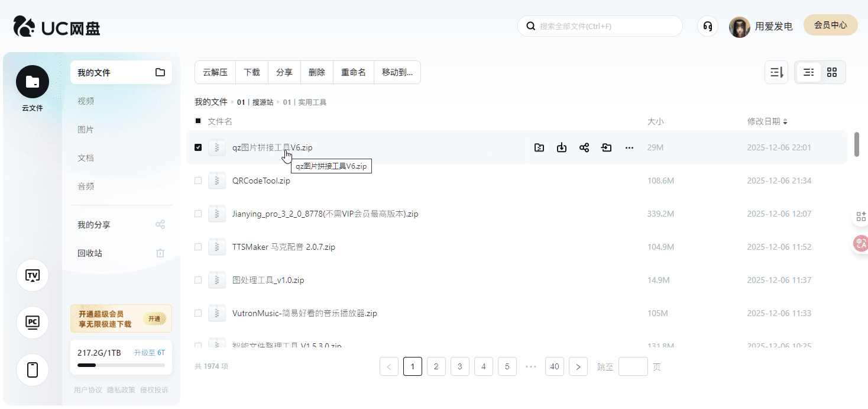Switch to grid view layout

point(832,72)
